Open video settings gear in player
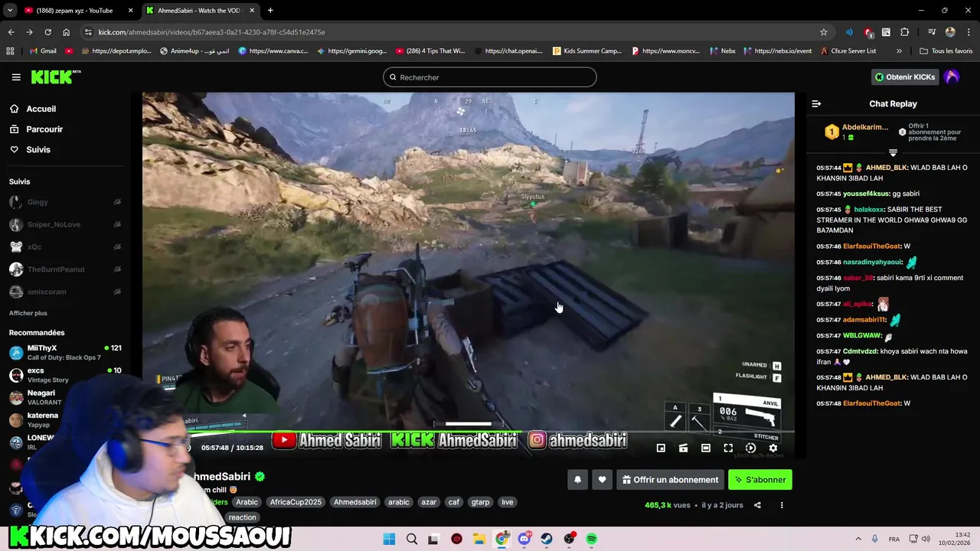980x551 pixels. (x=773, y=448)
